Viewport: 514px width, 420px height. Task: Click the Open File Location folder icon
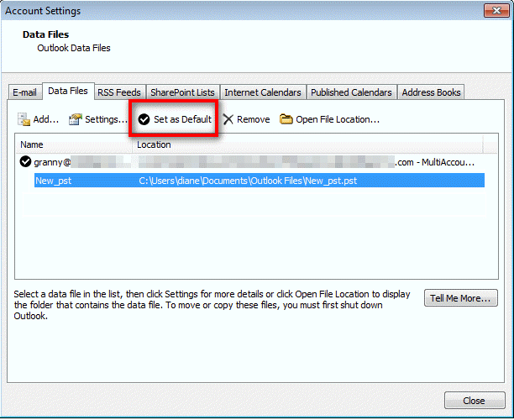pos(286,119)
